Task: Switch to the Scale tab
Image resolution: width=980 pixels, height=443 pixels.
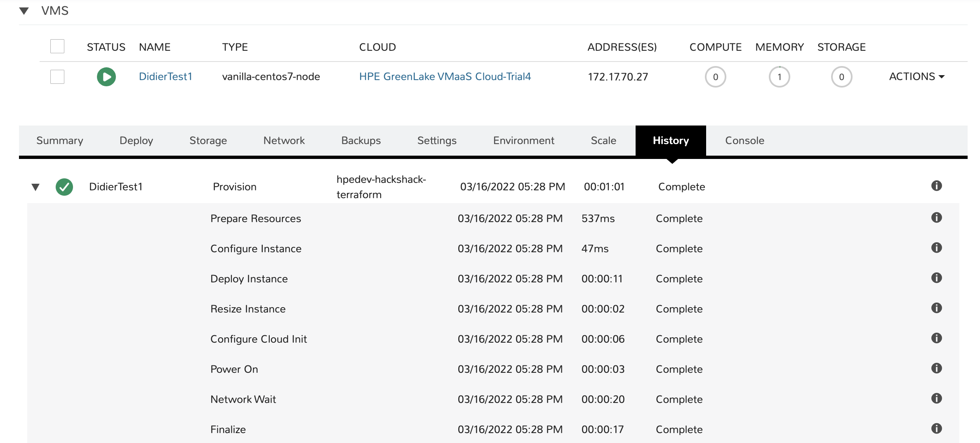Action: click(604, 141)
